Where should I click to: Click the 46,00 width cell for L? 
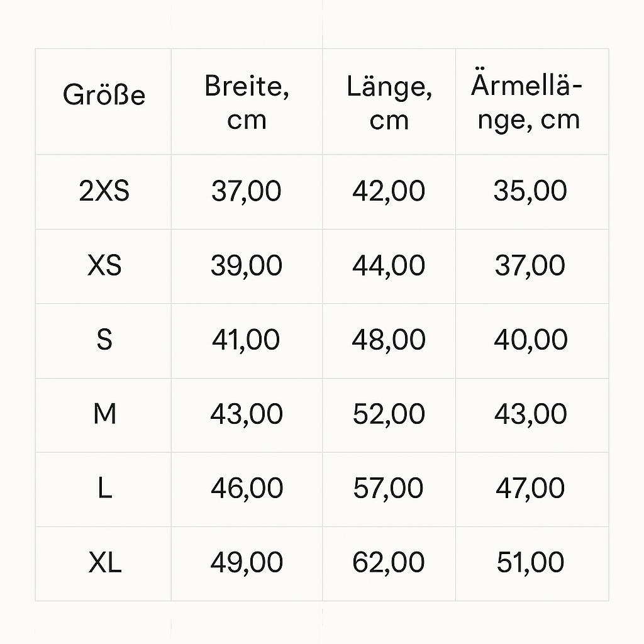click(247, 488)
